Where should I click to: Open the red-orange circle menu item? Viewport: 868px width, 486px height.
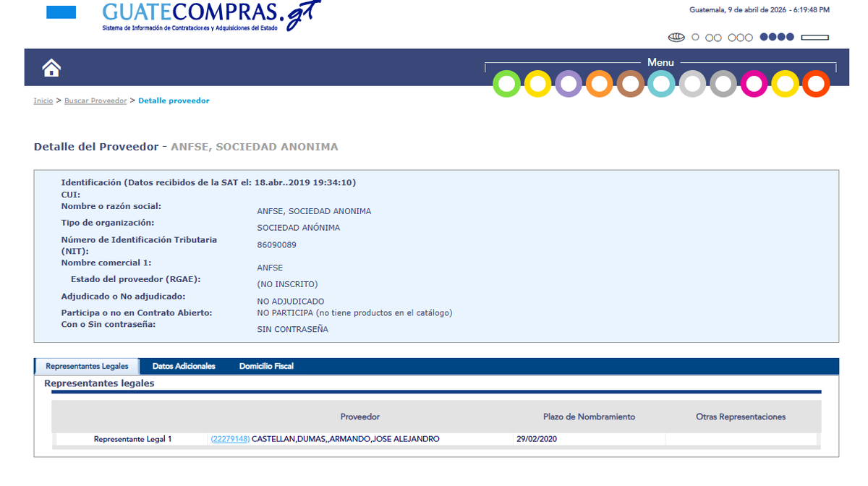[816, 84]
